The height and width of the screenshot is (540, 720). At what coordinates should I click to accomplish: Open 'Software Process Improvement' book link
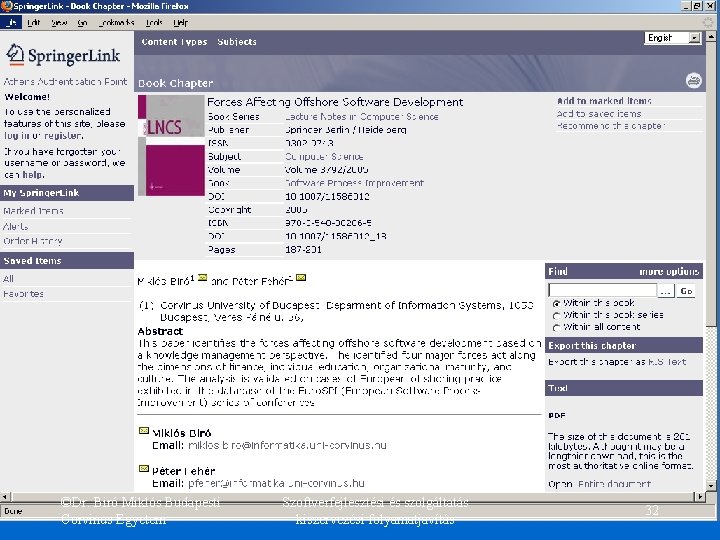pyautogui.click(x=354, y=183)
